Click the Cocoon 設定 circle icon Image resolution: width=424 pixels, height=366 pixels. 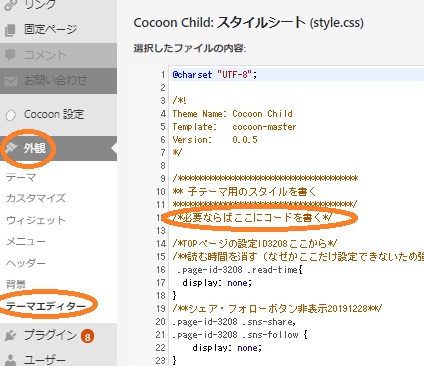pyautogui.click(x=11, y=115)
